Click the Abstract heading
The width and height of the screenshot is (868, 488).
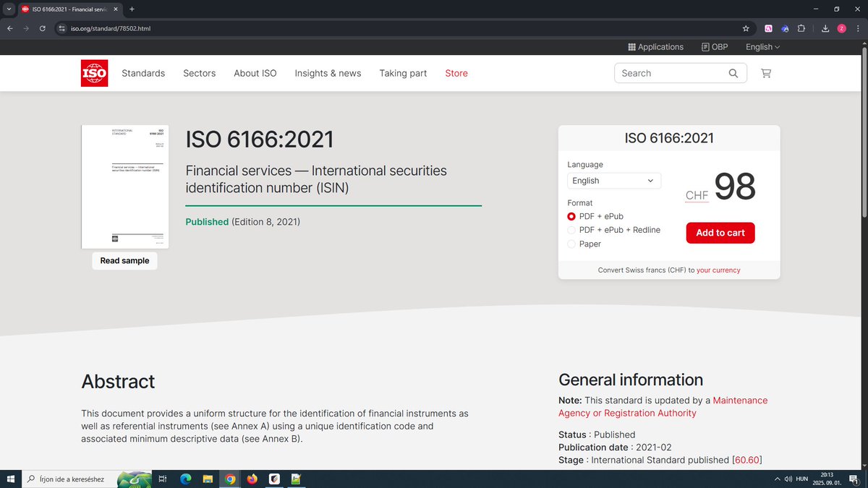click(x=118, y=382)
